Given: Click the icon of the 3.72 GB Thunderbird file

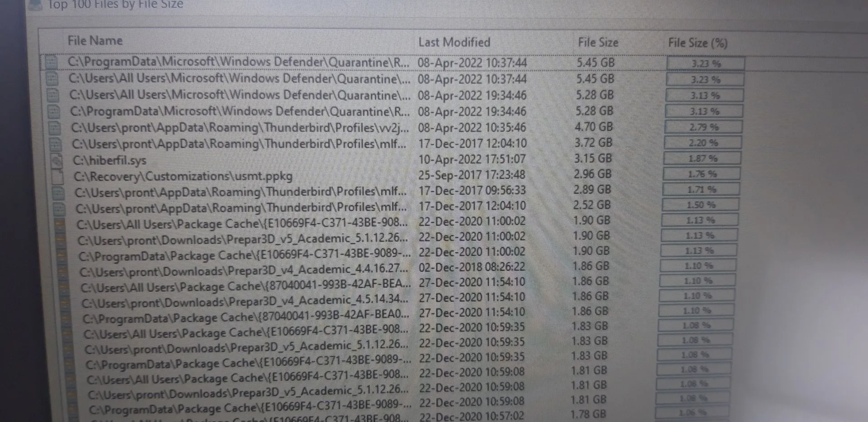Looking at the screenshot, I should coord(55,144).
